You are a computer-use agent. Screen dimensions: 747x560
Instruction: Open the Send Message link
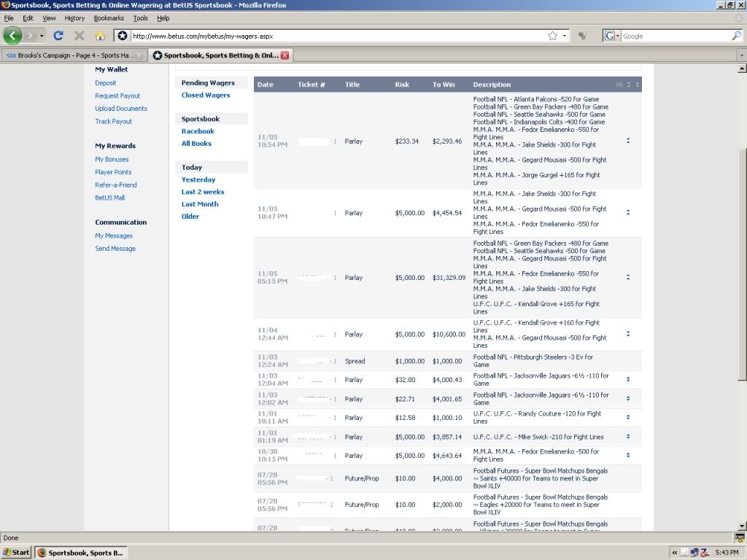[x=115, y=249]
